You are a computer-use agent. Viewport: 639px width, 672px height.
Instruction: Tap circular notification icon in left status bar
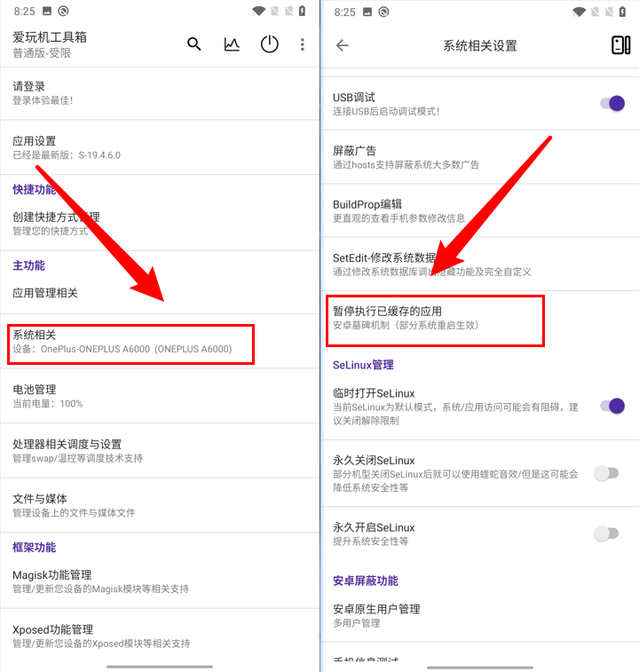coord(63,12)
